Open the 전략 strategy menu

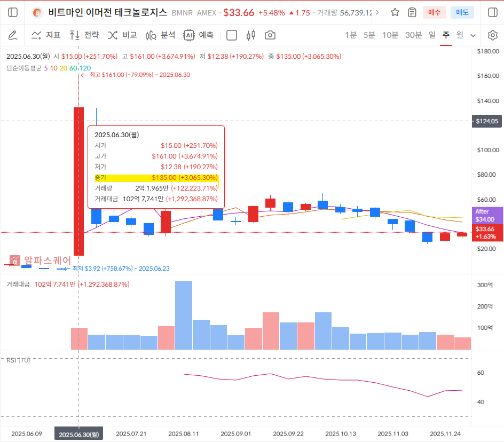tap(84, 35)
